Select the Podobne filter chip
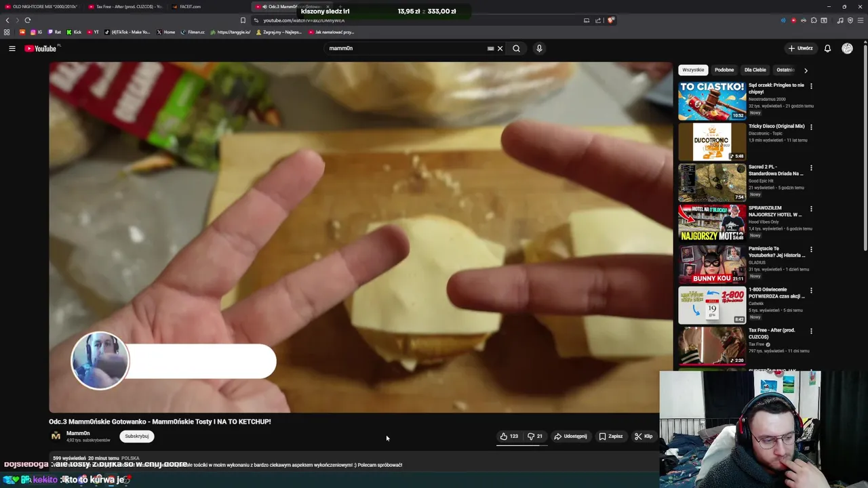868x488 pixels. pos(724,70)
